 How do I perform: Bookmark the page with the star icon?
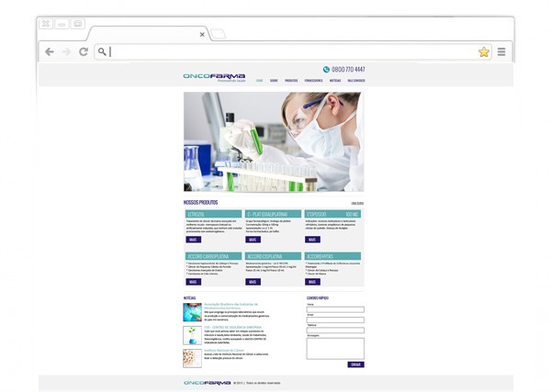tap(484, 52)
